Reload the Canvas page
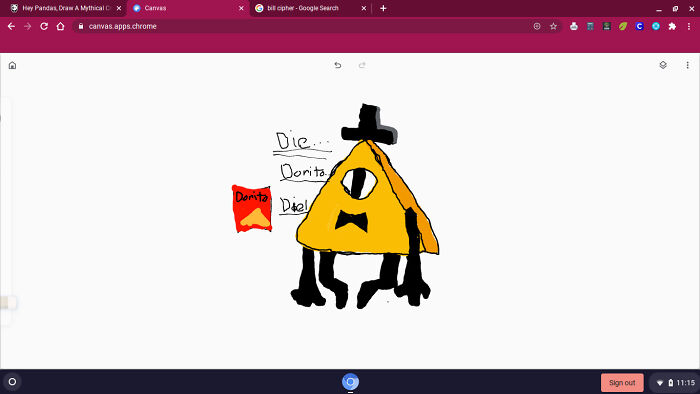 coord(44,26)
